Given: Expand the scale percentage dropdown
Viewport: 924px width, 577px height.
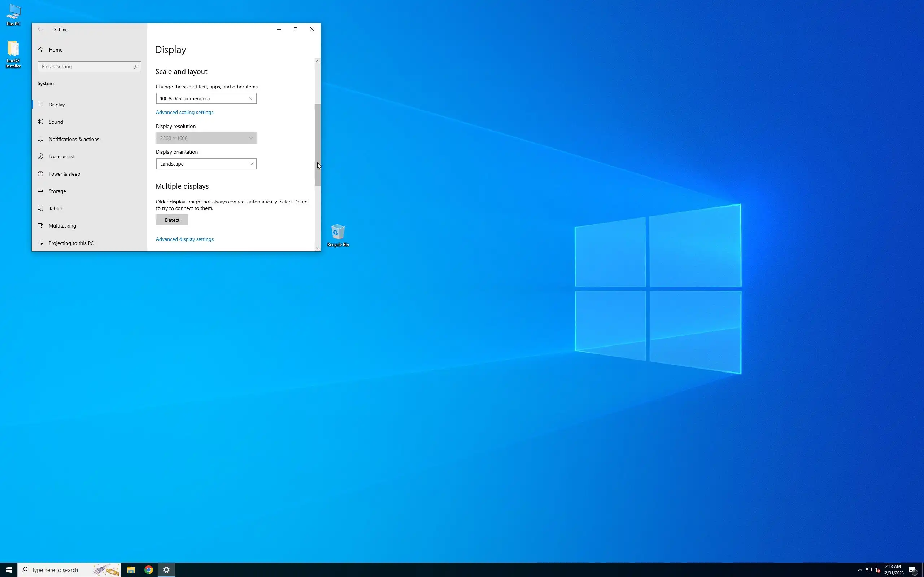Looking at the screenshot, I should pyautogui.click(x=206, y=98).
